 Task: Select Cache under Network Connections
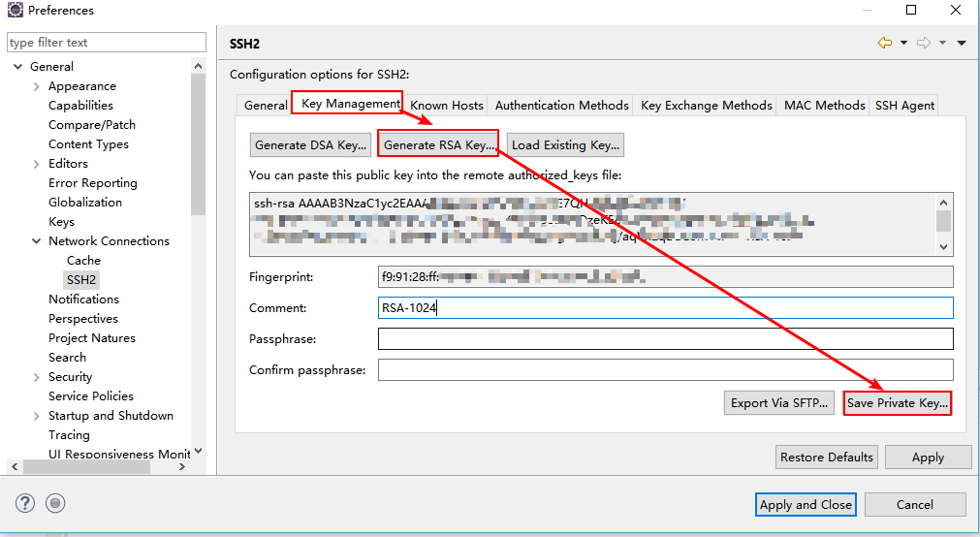pyautogui.click(x=83, y=260)
